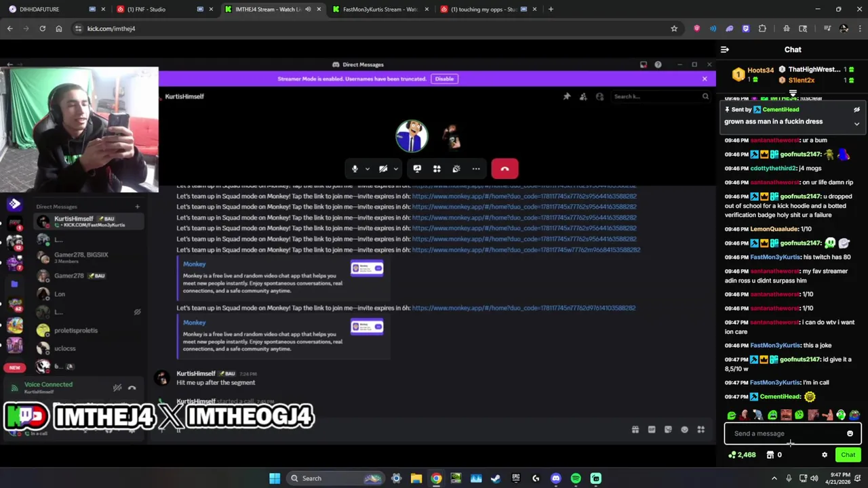Reload the kick.com page
Screen dimensions: 868x488
pyautogui.click(x=42, y=28)
